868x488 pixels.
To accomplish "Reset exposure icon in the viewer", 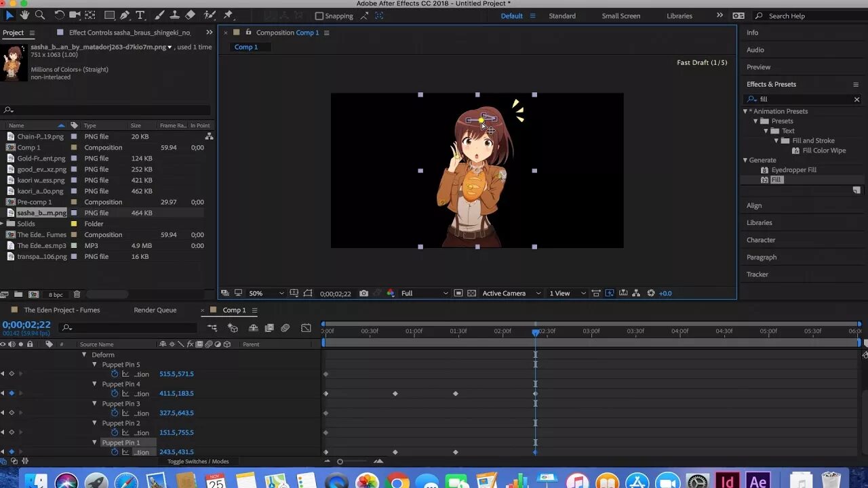I will (651, 293).
